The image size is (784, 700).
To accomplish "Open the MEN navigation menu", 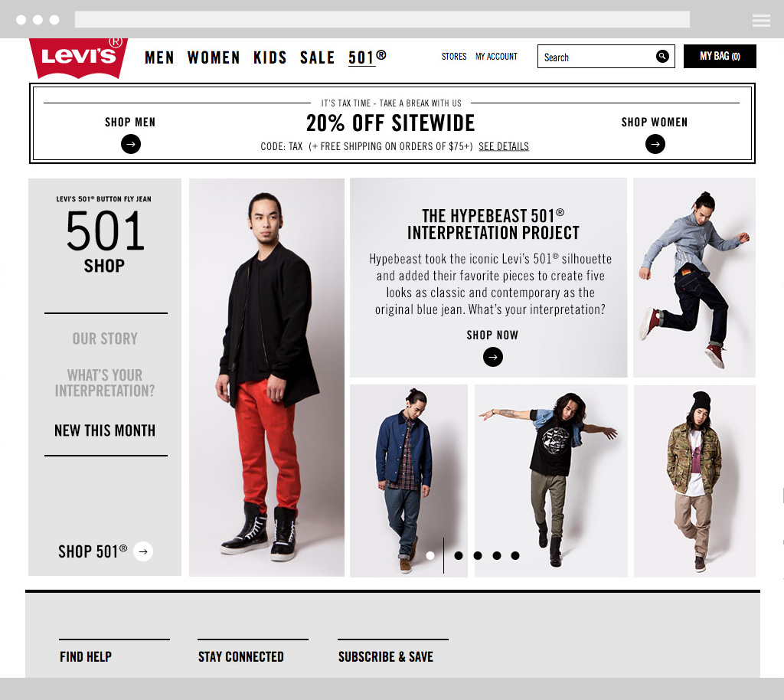I will point(159,57).
